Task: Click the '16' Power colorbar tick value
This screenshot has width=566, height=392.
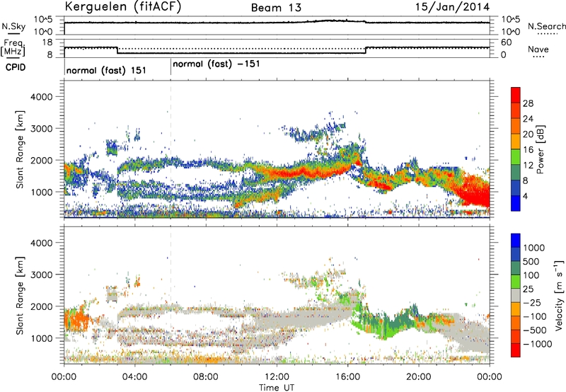Action: coord(528,150)
